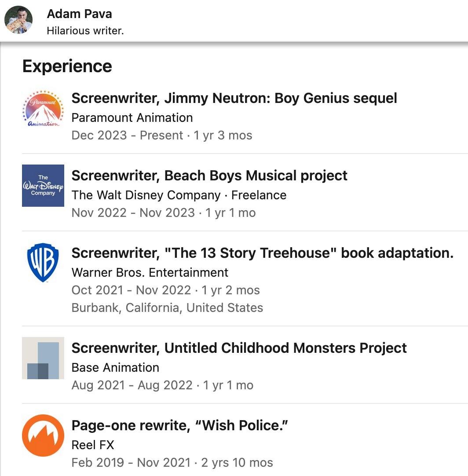
Task: Click the Burbank, California location text
Action: 167,308
